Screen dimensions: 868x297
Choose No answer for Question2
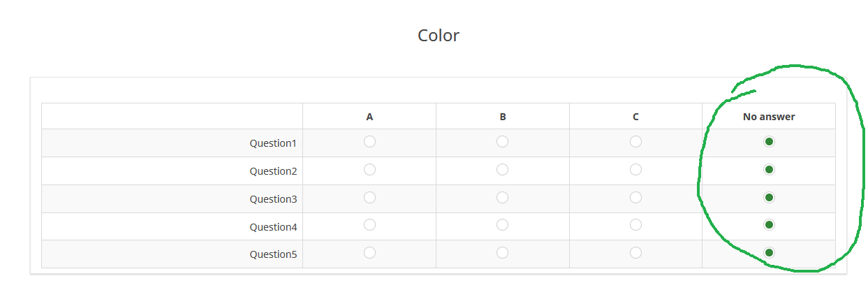pos(769,170)
